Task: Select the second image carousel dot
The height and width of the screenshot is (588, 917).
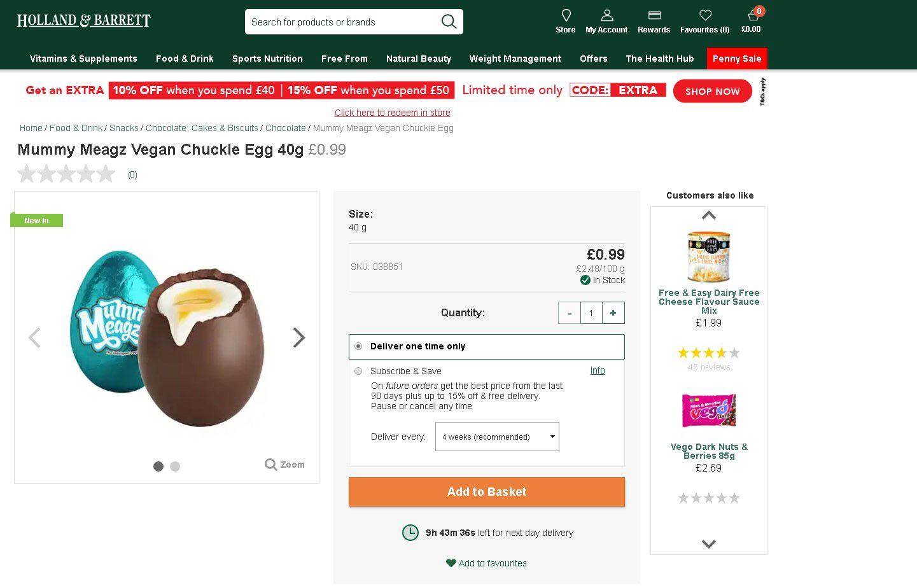Action: click(x=175, y=466)
